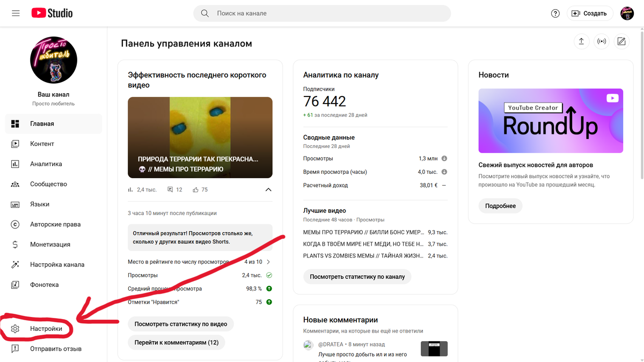The height and width of the screenshot is (362, 644).
Task: Open the account avatar in top bar
Action: 627,13
